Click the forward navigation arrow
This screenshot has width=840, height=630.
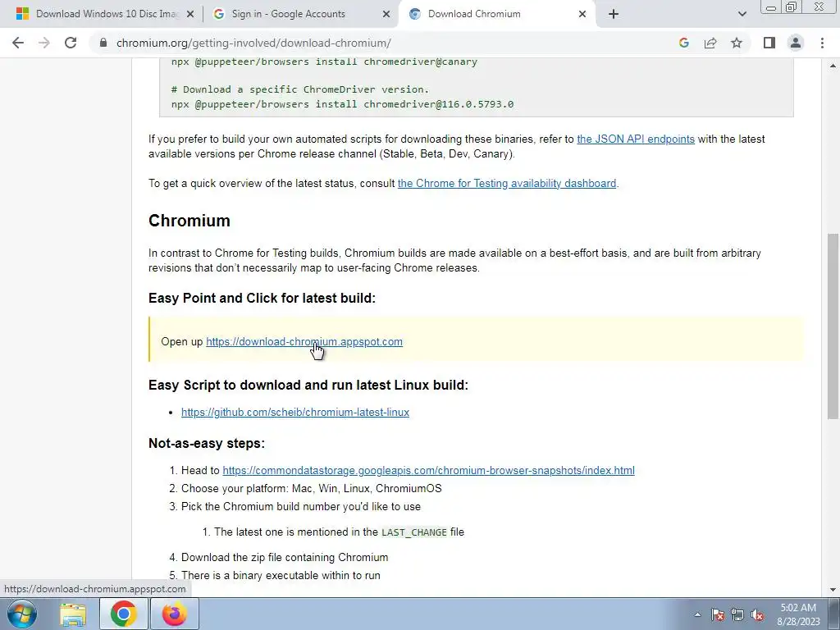(44, 43)
